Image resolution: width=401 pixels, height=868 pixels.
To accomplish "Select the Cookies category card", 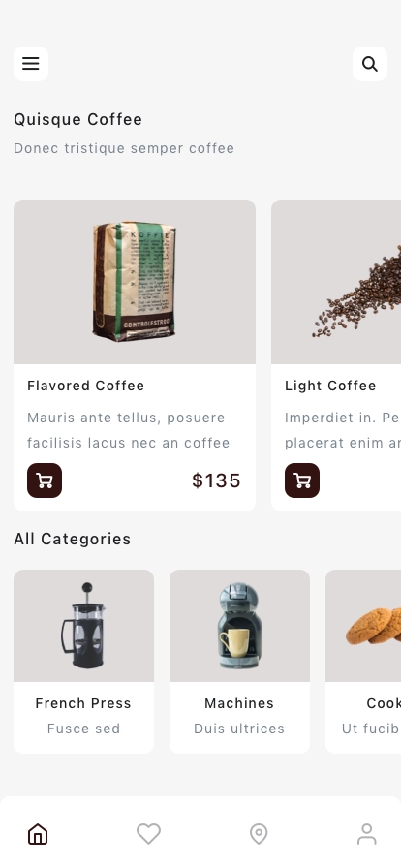I will point(363,662).
